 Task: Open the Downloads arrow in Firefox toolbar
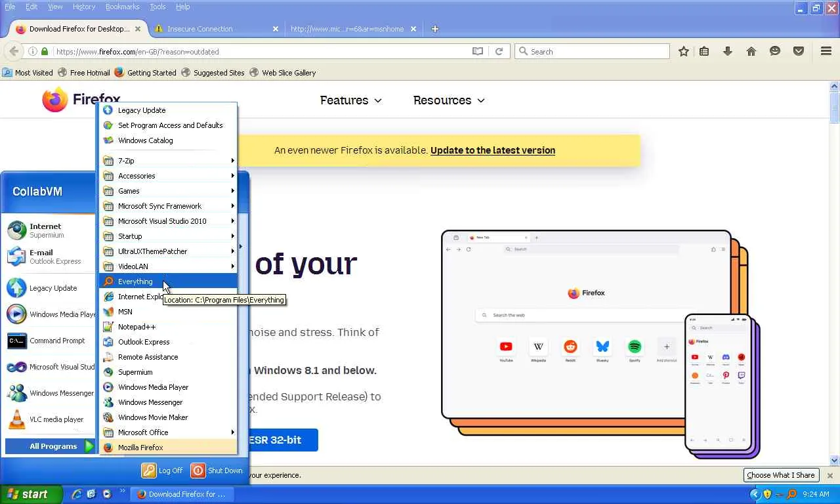[x=728, y=51]
